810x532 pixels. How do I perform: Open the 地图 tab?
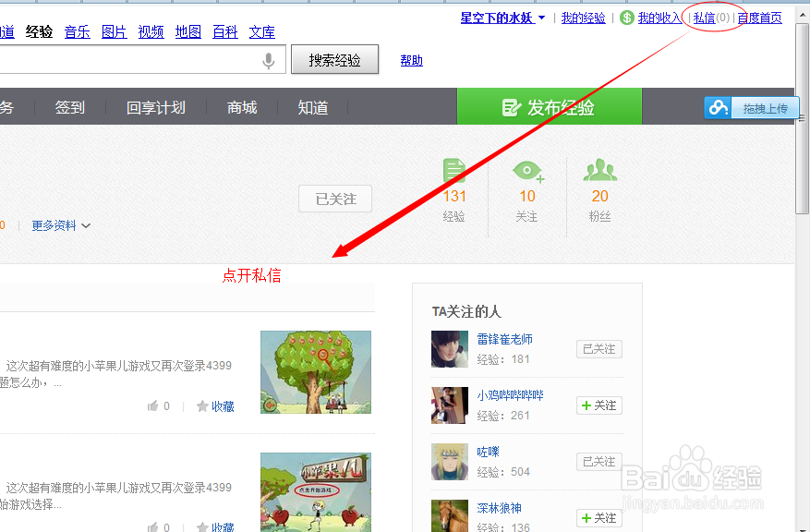tap(188, 32)
